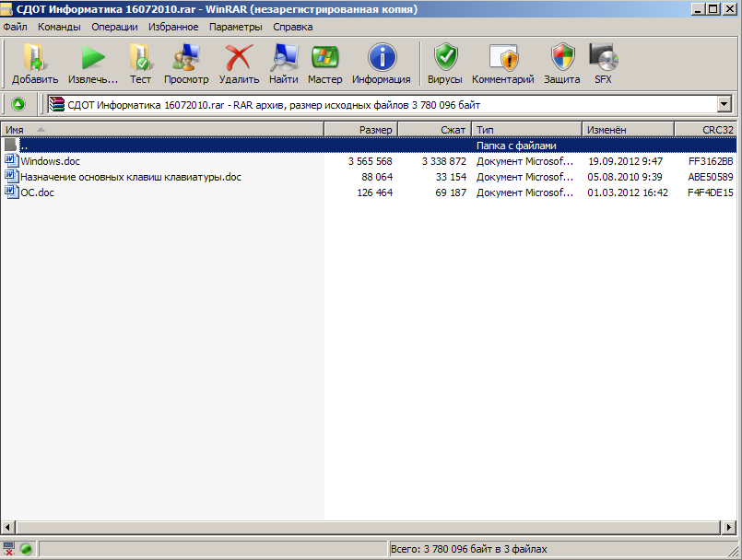This screenshot has height=560, width=742.
Task: Click the date 01.03.2012 16:42
Action: (x=628, y=192)
